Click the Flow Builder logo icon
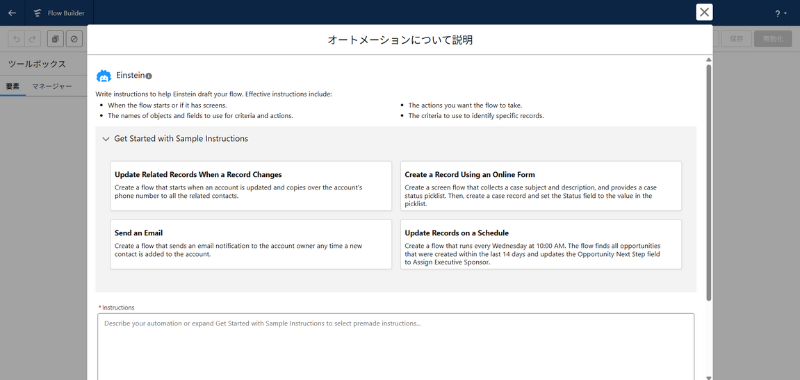The height and width of the screenshot is (380, 800). point(37,13)
